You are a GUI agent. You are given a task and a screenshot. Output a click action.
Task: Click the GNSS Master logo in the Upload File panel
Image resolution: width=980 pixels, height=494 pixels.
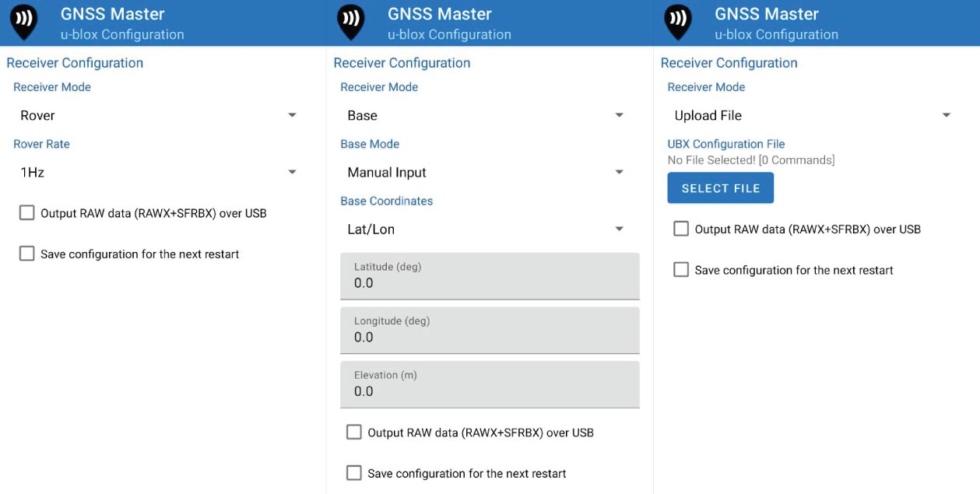677,22
